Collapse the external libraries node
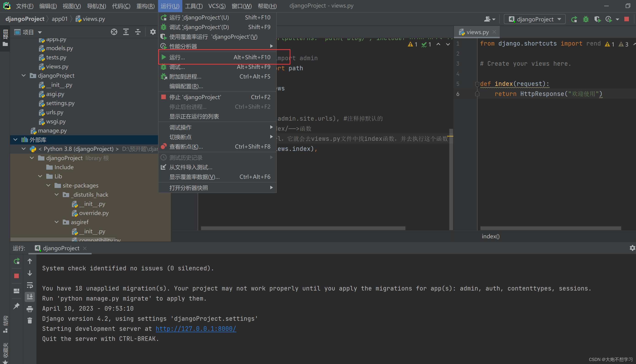The height and width of the screenshot is (364, 636). pos(15,139)
